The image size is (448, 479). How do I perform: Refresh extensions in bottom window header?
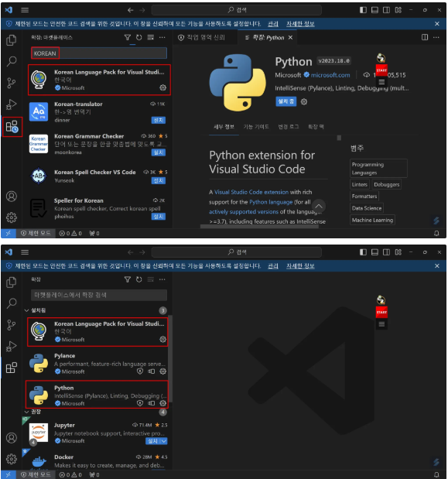pyautogui.click(x=139, y=279)
